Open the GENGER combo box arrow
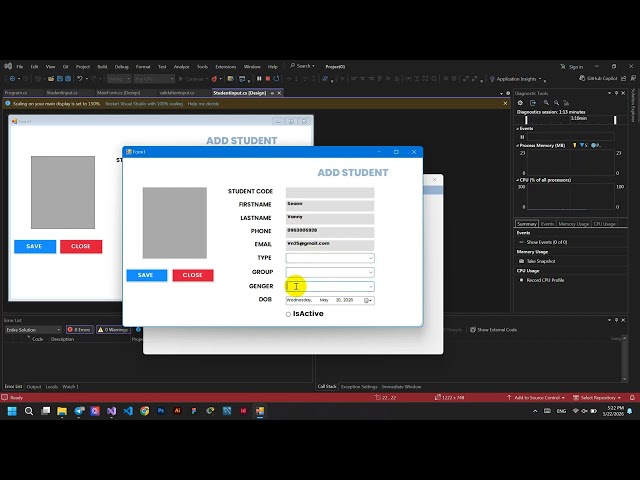This screenshot has width=640, height=480. [x=370, y=287]
